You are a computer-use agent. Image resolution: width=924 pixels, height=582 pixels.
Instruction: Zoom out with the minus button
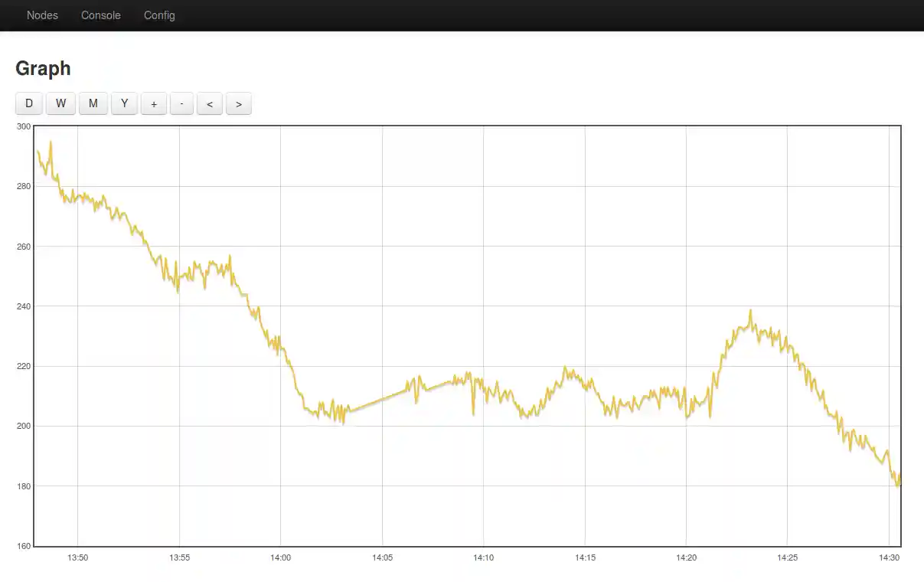click(181, 103)
